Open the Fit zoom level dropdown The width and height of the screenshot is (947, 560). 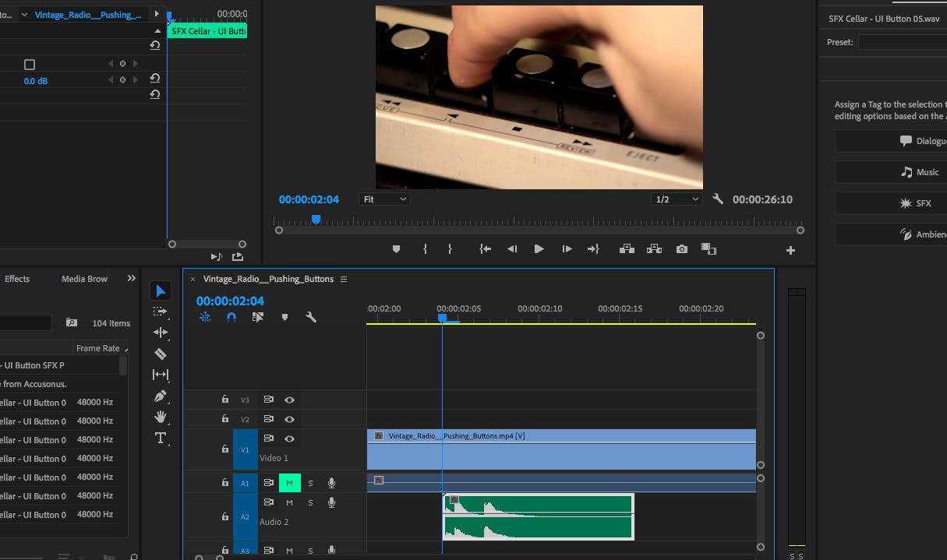pos(384,199)
